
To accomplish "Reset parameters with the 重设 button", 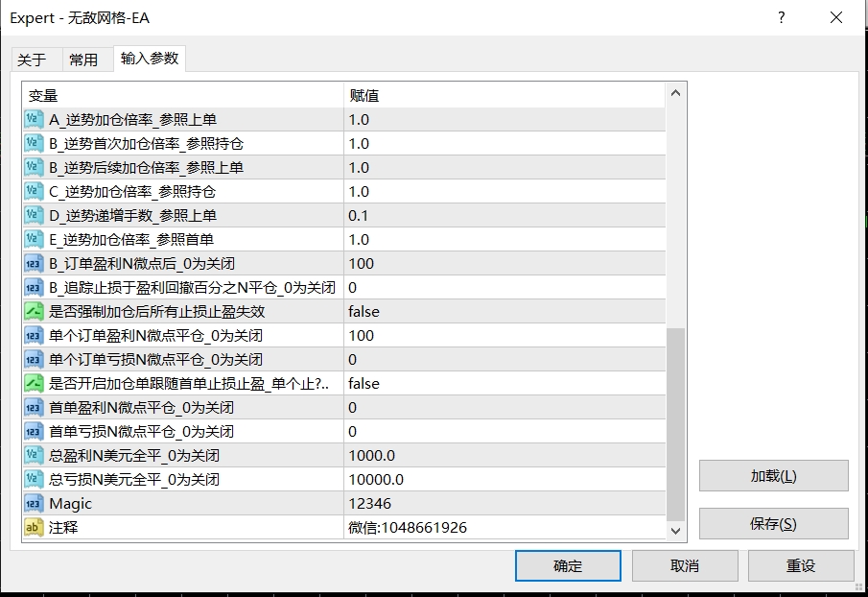I will (803, 565).
